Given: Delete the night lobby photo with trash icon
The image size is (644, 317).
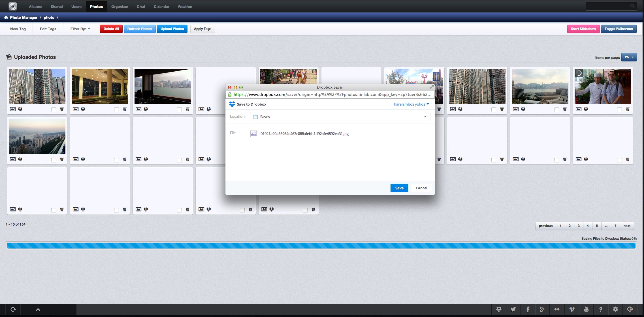Looking at the screenshot, I should tap(125, 109).
